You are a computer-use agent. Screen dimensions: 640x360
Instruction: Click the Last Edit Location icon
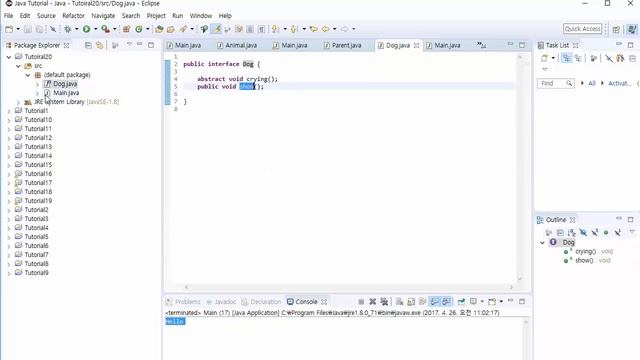pyautogui.click(x=313, y=29)
